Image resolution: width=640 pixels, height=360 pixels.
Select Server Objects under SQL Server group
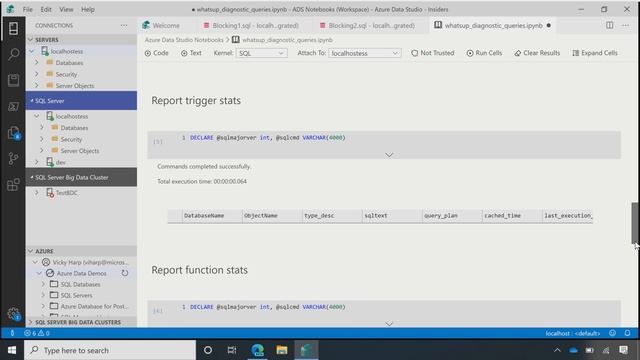click(80, 151)
